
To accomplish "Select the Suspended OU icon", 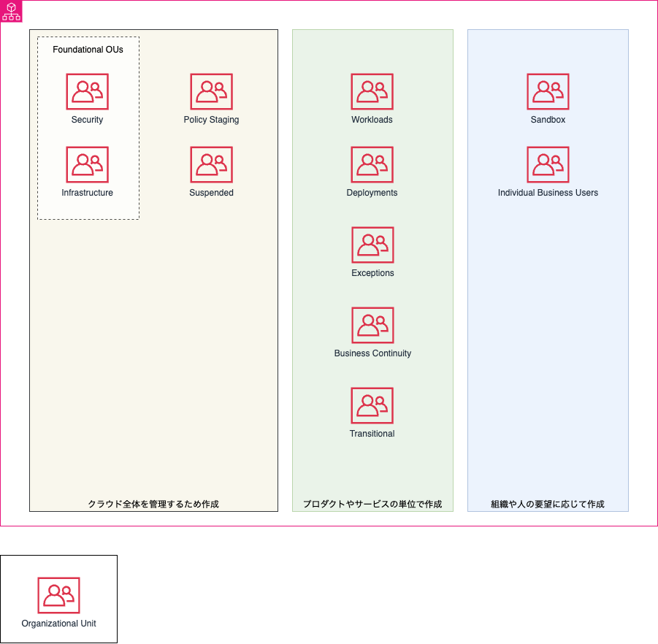I will [212, 164].
